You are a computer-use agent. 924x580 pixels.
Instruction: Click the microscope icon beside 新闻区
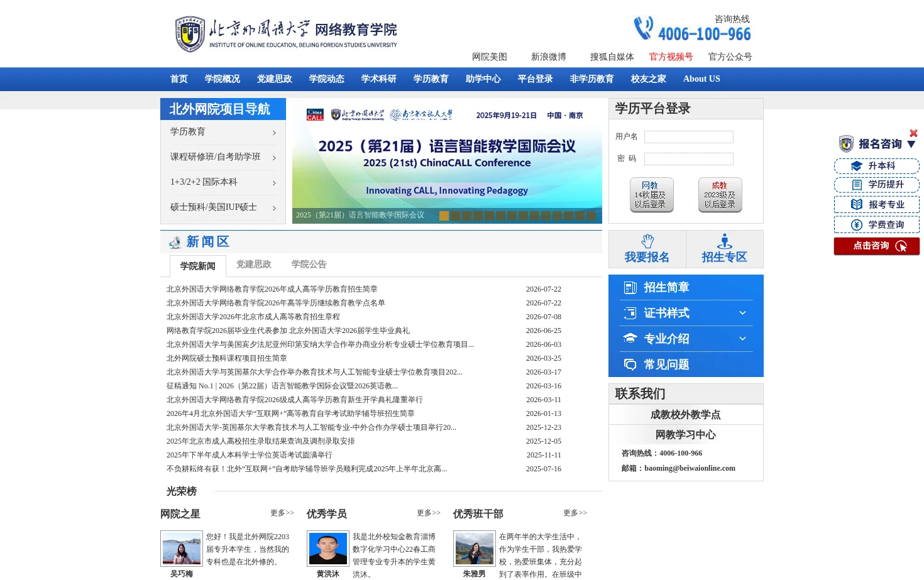pos(174,242)
